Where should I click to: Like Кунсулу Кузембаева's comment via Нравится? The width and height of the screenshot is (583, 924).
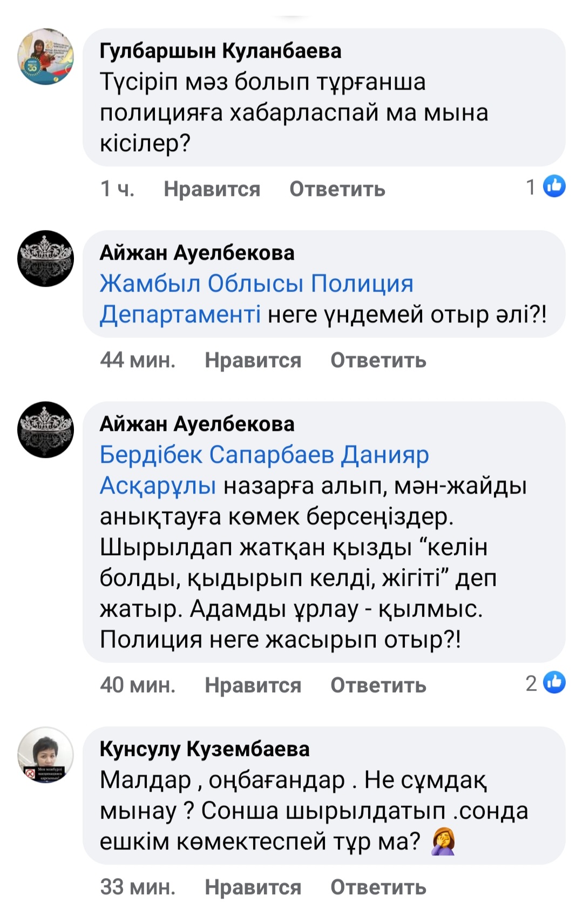pyautogui.click(x=253, y=887)
